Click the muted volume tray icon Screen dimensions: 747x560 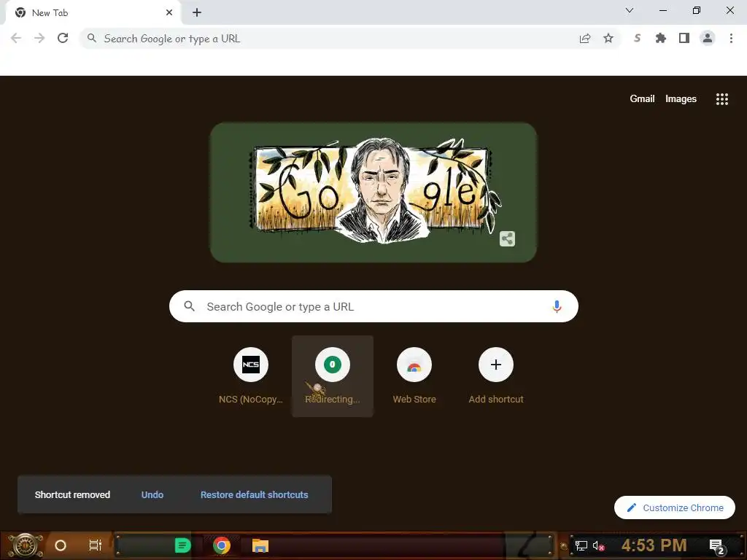pos(598,545)
